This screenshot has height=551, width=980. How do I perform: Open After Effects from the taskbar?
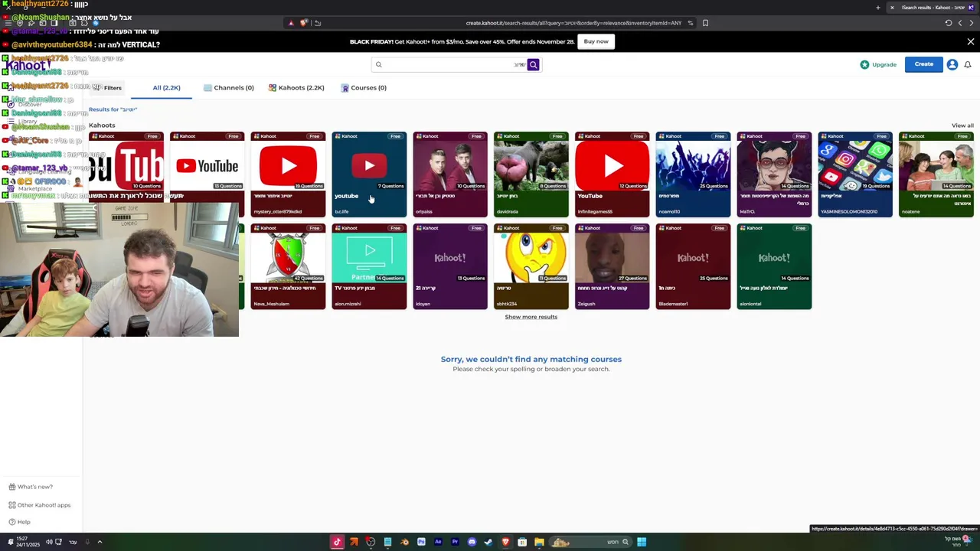(438, 542)
